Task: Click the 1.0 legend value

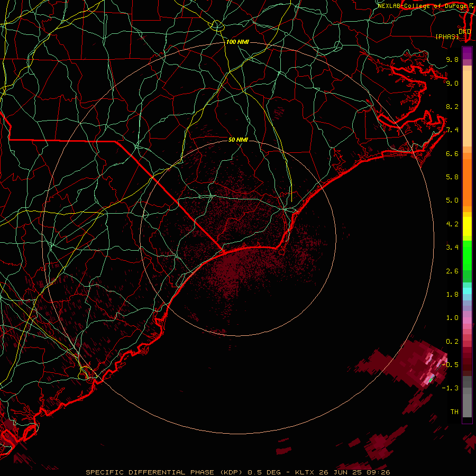Action: pos(452,318)
